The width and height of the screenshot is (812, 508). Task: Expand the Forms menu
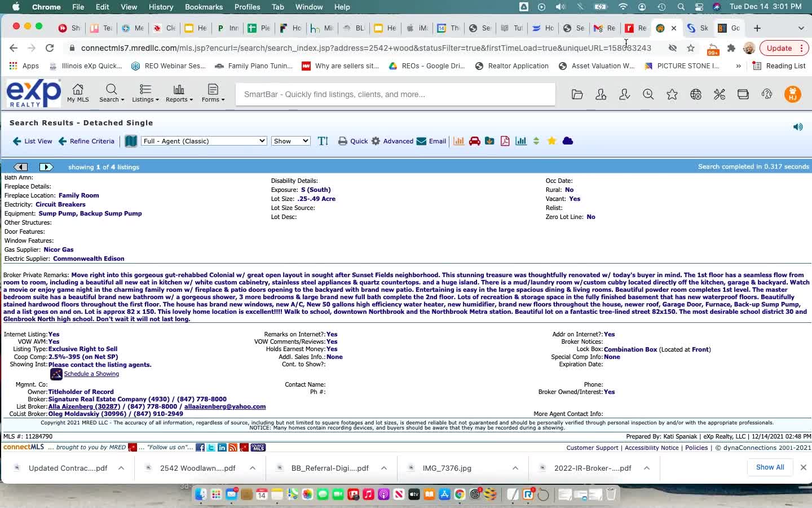coord(213,93)
